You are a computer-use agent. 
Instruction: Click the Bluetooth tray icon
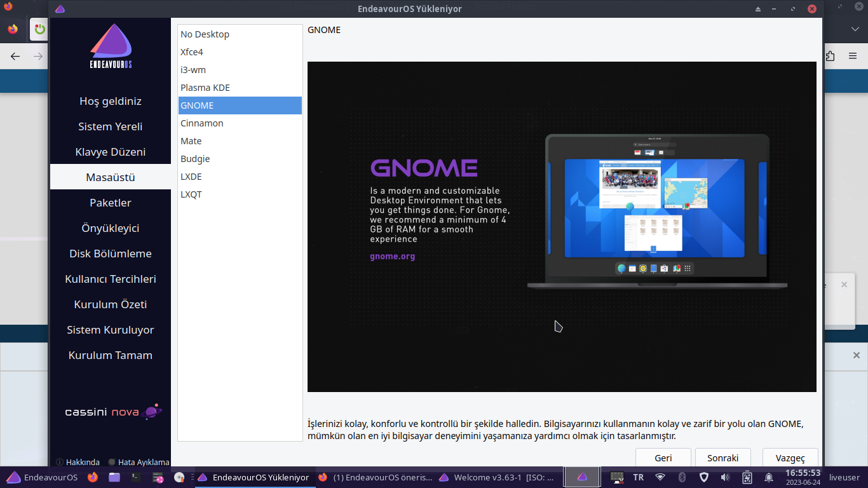tap(682, 477)
